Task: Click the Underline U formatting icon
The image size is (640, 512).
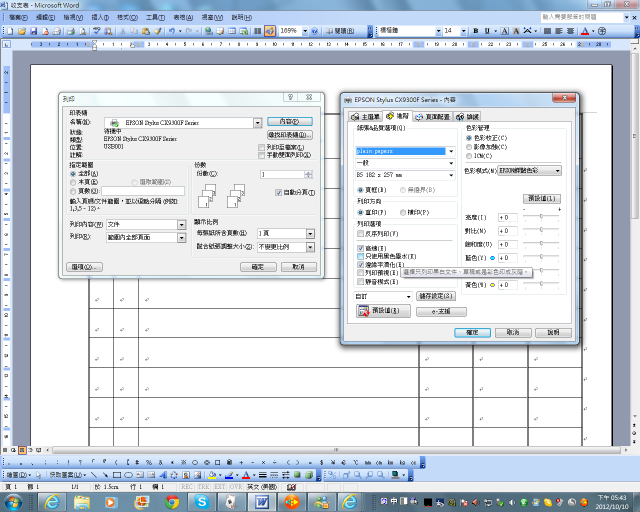Action: (487, 31)
